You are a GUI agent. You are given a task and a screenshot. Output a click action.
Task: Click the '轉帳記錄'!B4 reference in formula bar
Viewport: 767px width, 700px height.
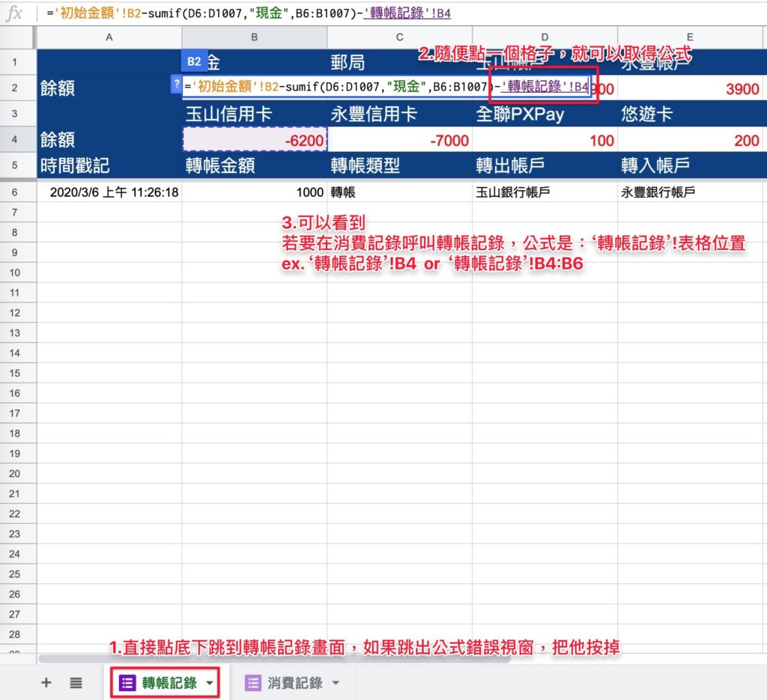point(407,13)
